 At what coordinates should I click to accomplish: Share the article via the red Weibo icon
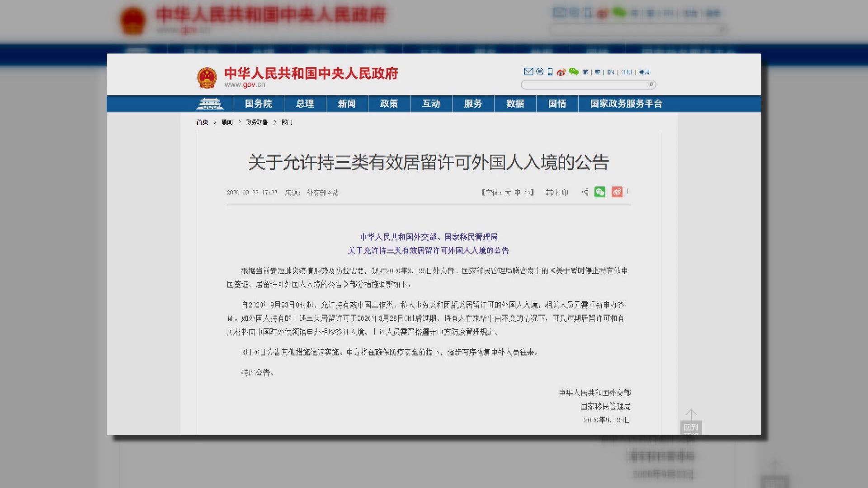tap(617, 192)
